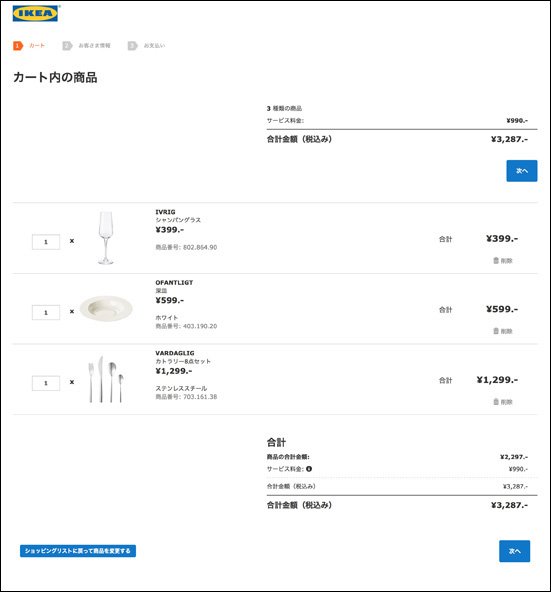551x592 pixels.
Task: Click the IVRIG quantity field
Action: click(x=46, y=242)
